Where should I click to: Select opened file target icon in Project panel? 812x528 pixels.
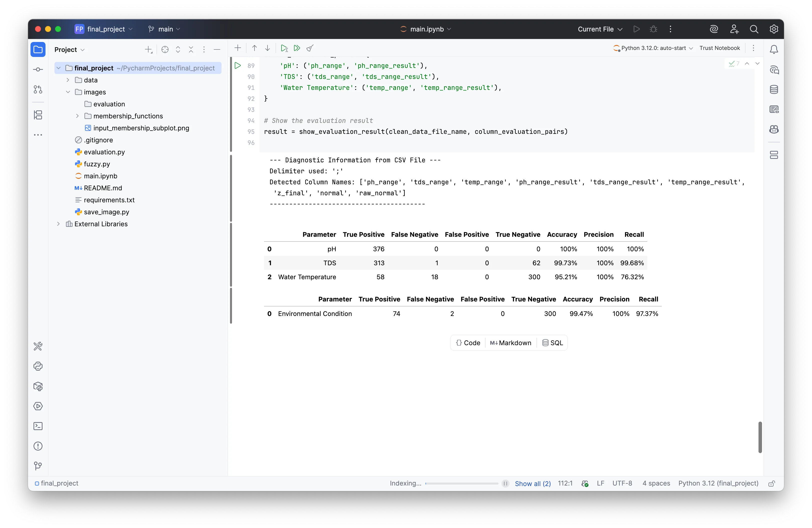pyautogui.click(x=165, y=50)
